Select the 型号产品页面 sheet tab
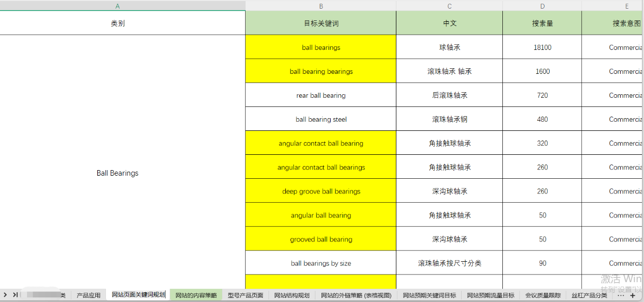The image size is (644, 302). pos(245,295)
